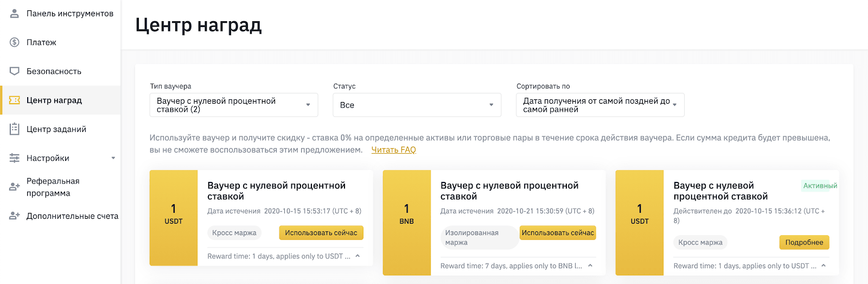Click Подробнее on the active voucher
Image resolution: width=868 pixels, height=284 pixels.
804,242
